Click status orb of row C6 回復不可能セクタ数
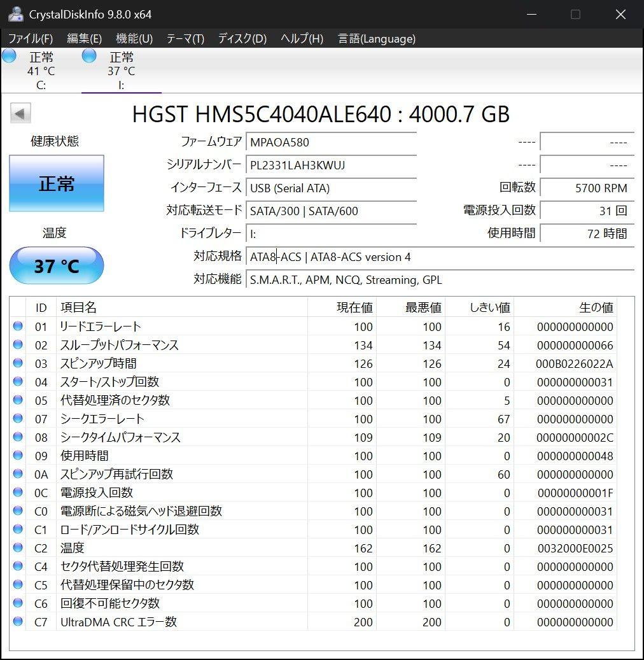This screenshot has width=644, height=660. pos(18,603)
